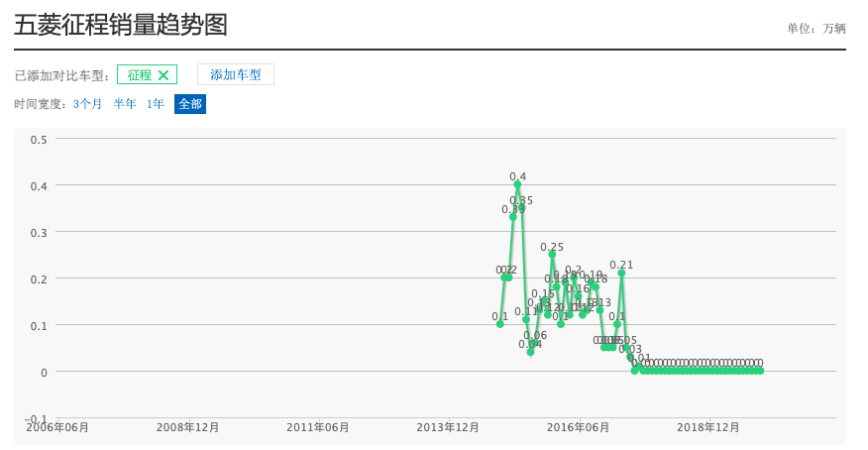Click the 2016年06月 x-axis label
The image size is (868, 450).
click(579, 427)
